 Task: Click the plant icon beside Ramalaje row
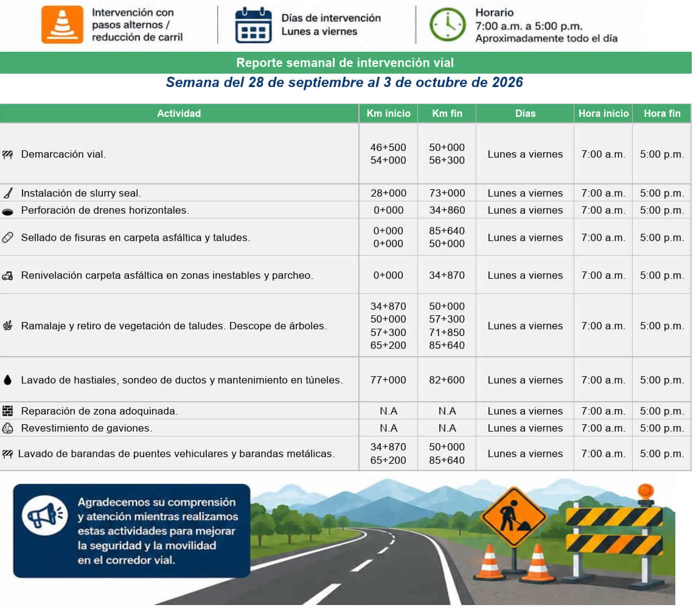point(7,326)
